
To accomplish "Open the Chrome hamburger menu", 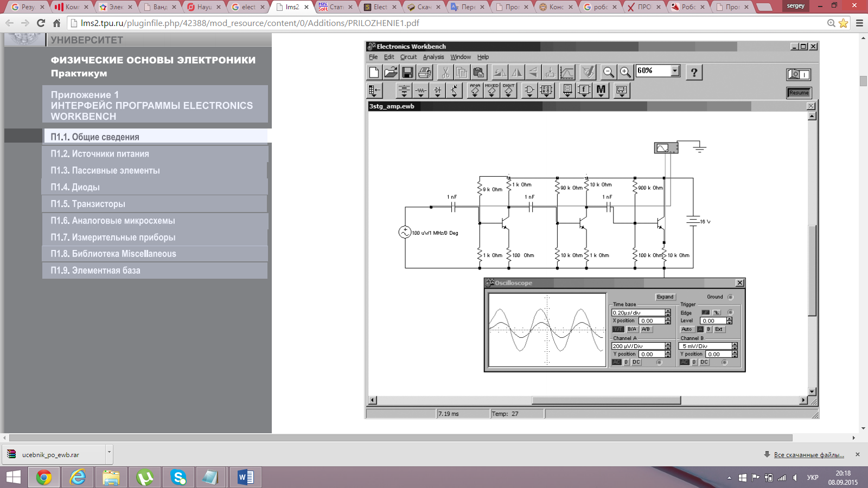I will pyautogui.click(x=859, y=23).
